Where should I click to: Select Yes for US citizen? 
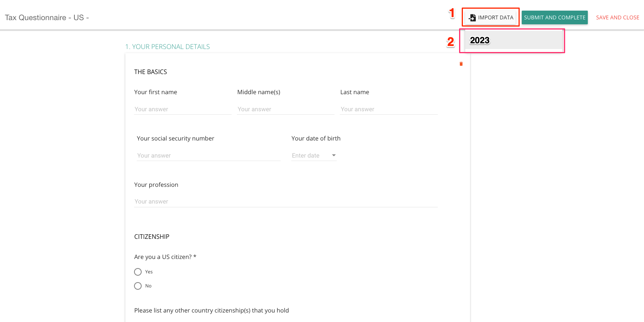point(138,272)
